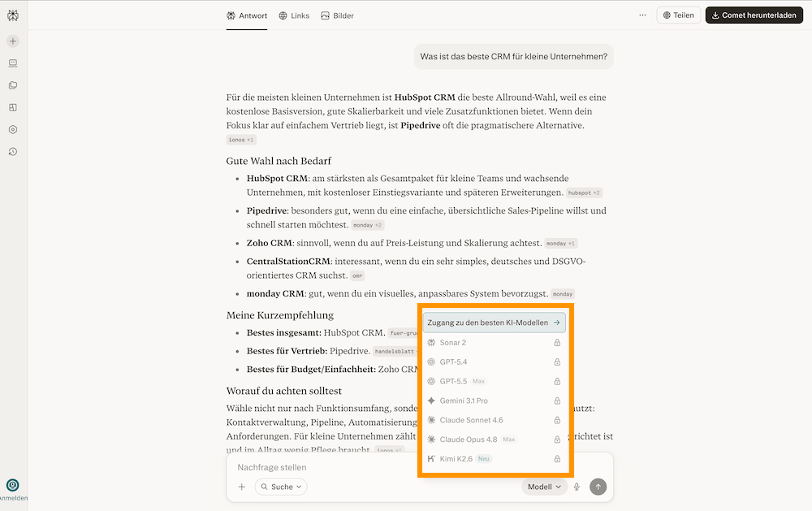Open Zugang zu den besten KI-Modellen
812x511 pixels.
494,323
